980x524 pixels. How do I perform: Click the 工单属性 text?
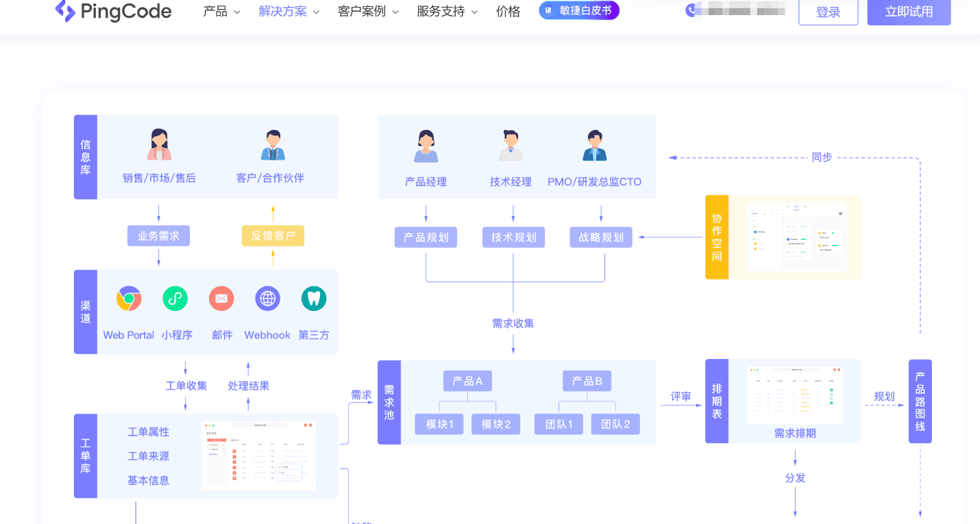tap(149, 432)
